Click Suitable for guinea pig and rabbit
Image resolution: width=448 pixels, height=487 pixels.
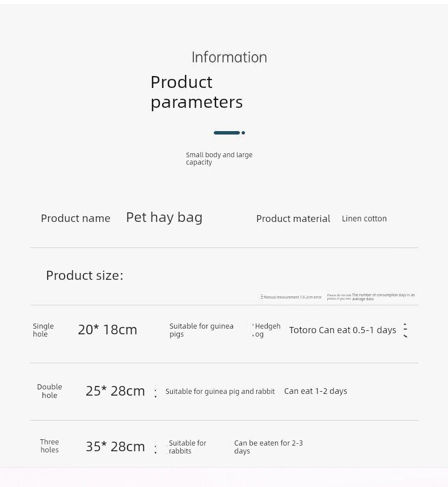point(220,392)
